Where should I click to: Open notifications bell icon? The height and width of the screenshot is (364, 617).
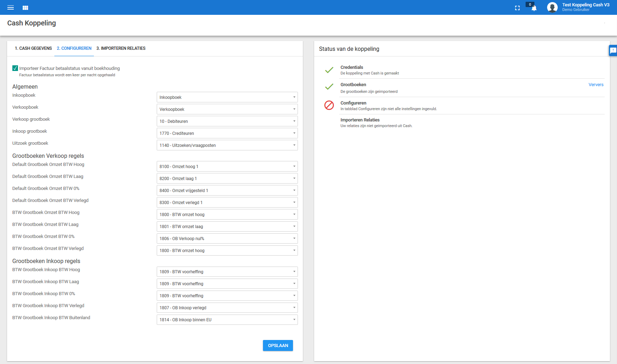534,8
